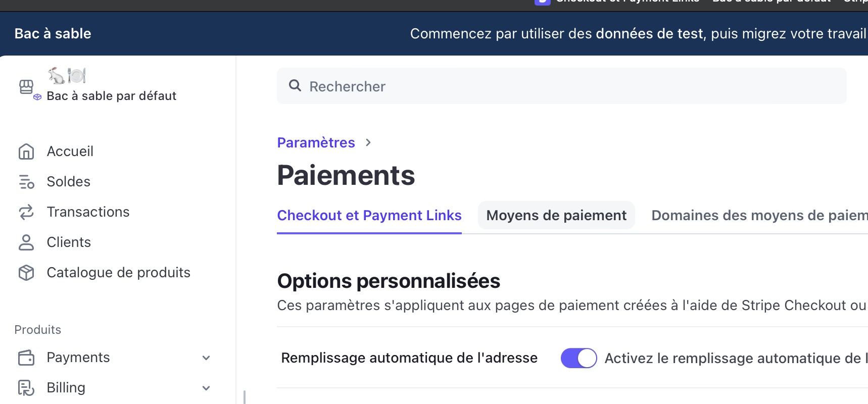
Task: Disable address autofill toggle
Action: tap(578, 358)
